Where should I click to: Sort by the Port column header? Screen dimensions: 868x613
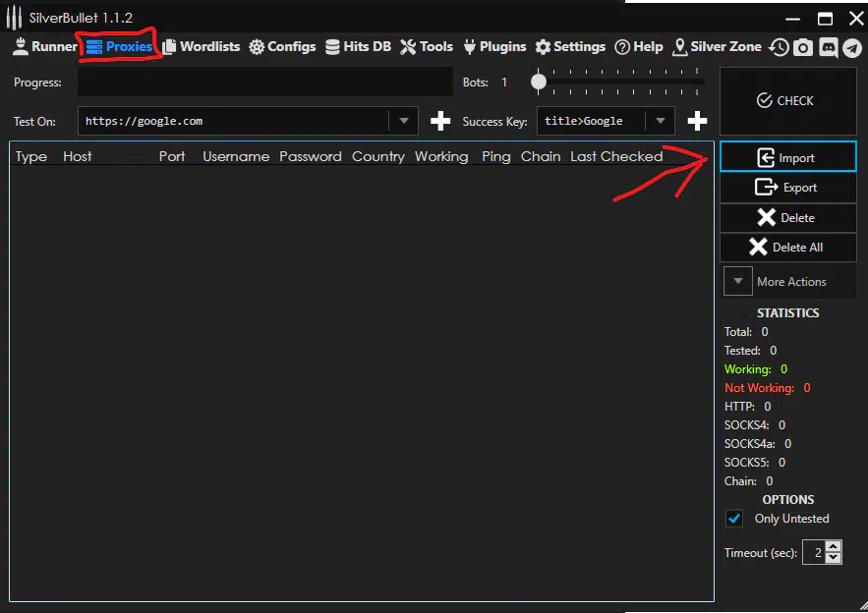[x=172, y=156]
